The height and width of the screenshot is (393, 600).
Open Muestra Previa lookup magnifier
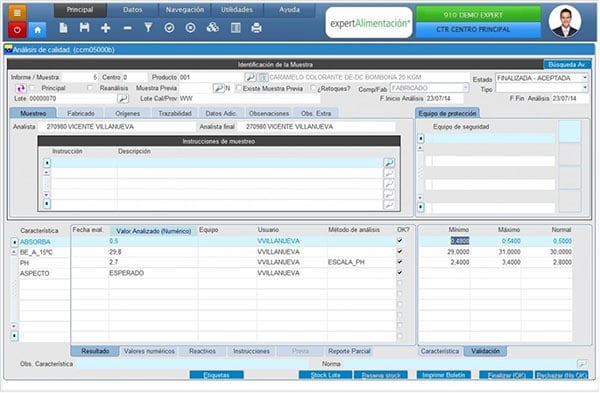(218, 88)
